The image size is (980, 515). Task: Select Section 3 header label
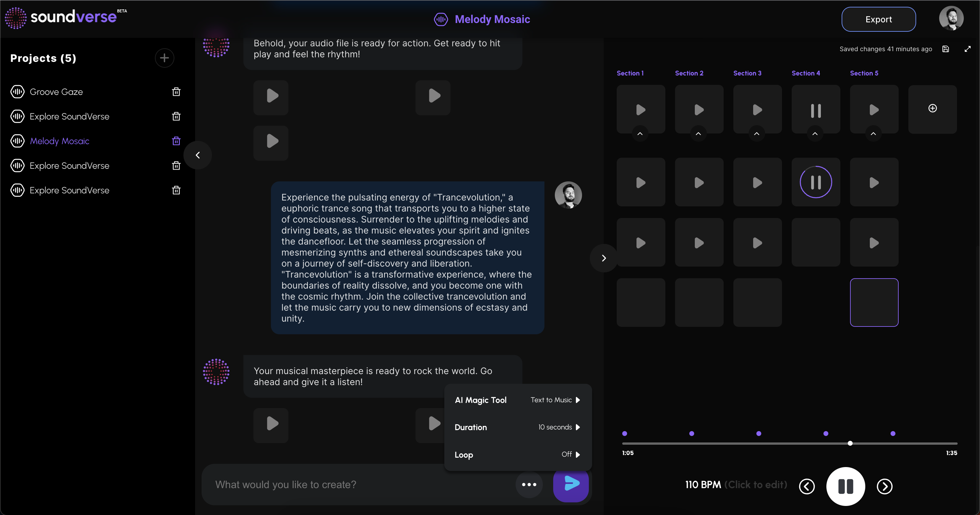pyautogui.click(x=747, y=73)
